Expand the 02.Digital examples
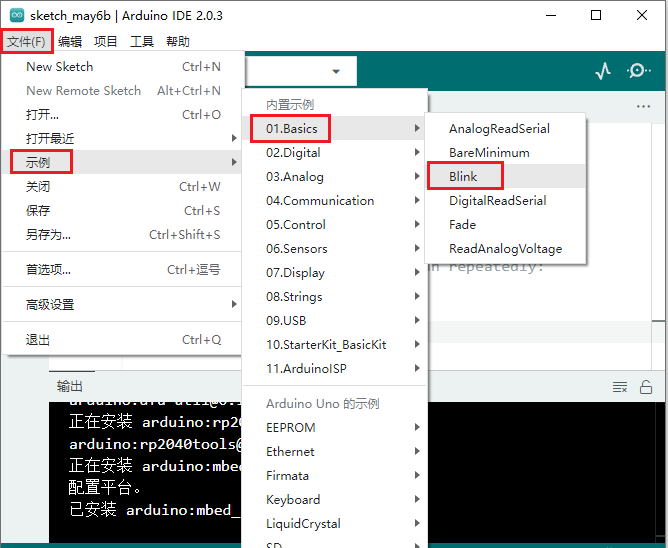 334,153
